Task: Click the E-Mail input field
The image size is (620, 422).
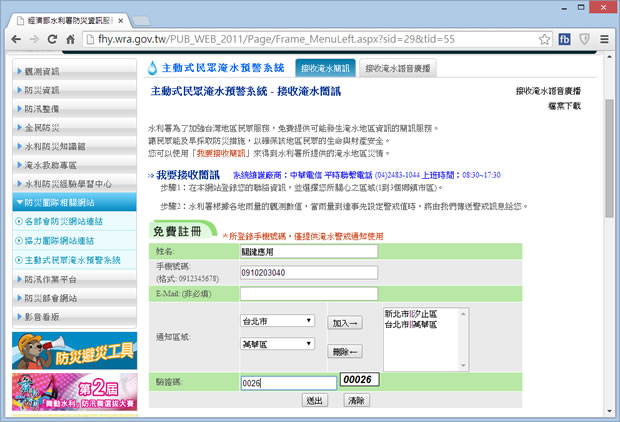Action: click(309, 293)
